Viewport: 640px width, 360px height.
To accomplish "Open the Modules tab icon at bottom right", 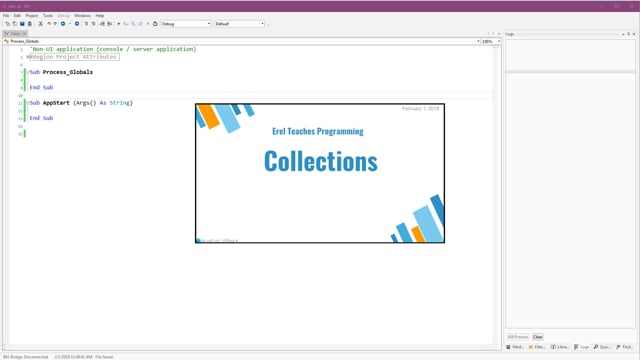I will [515, 347].
